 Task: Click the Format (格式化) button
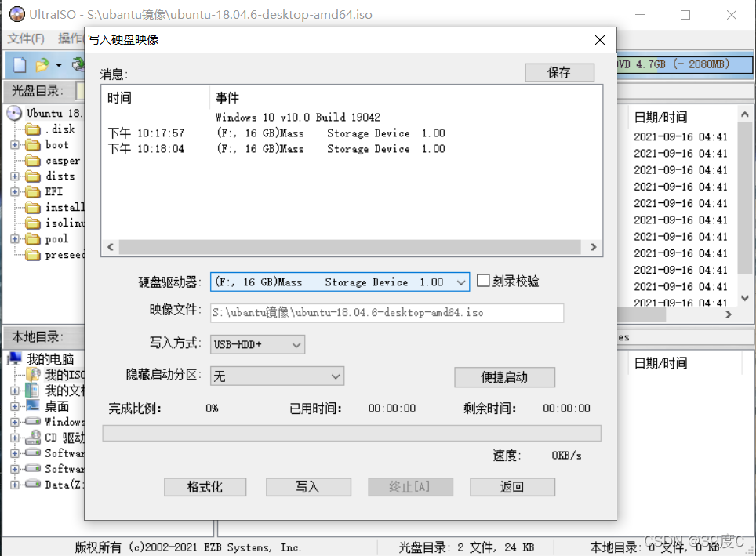pos(205,487)
